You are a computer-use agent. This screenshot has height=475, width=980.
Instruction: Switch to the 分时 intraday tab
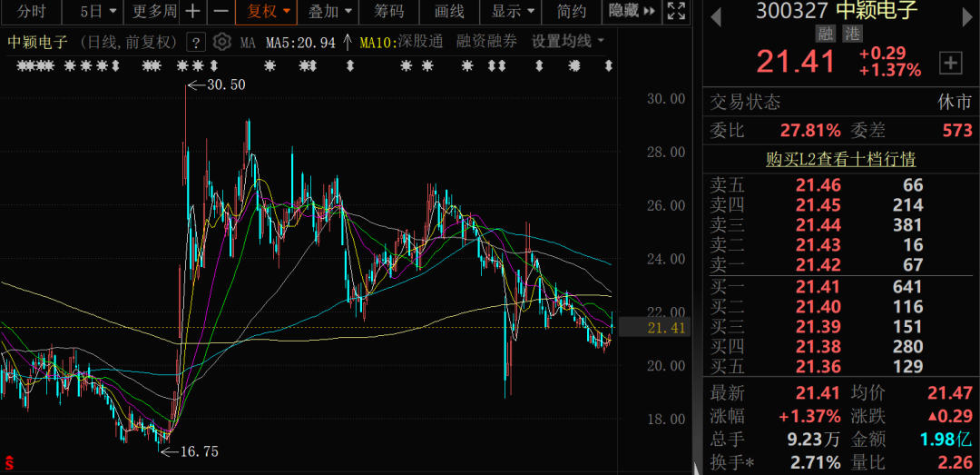coord(31,12)
